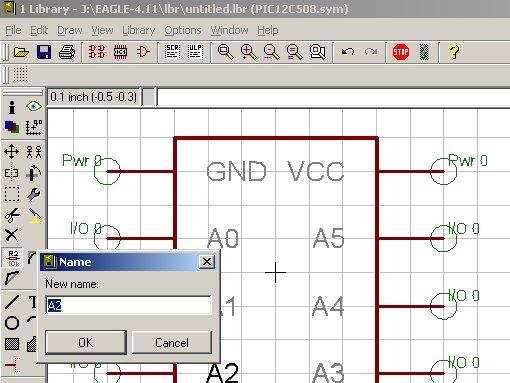The width and height of the screenshot is (510, 383).
Task: Select the Paste tool
Action: (x=34, y=216)
